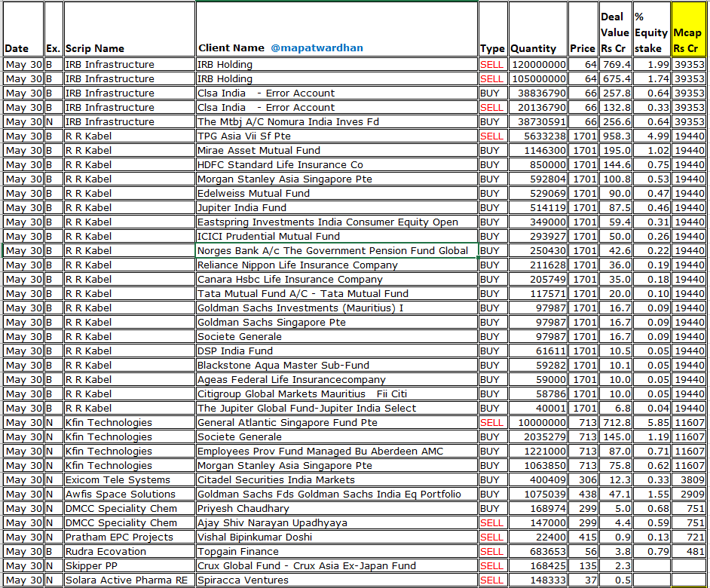Select the 'Vishal Bipinkumar Doshi' cell
Viewport: 710px width, 588px height.
337,537
